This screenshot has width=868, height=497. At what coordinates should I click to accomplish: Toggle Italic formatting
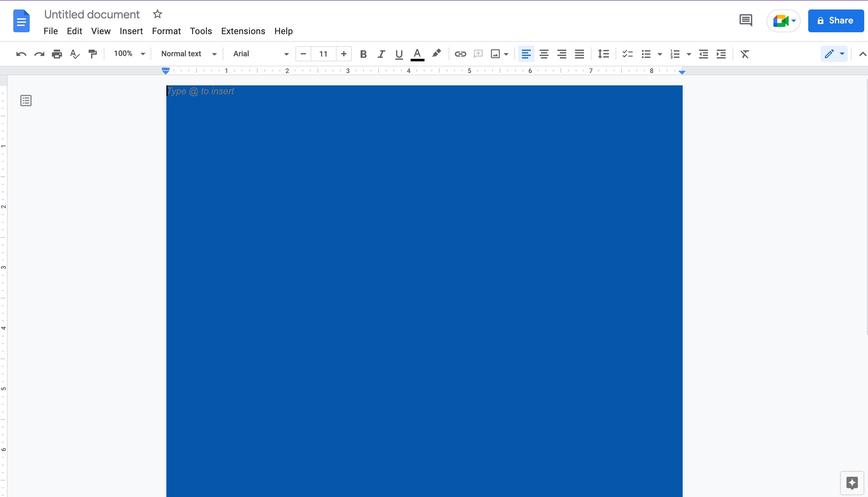pos(381,54)
